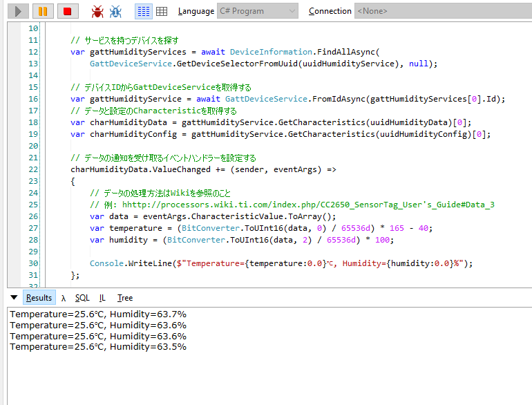Click line number 27 in the gutter
Viewport: 532px width, 405px height.
click(x=33, y=228)
